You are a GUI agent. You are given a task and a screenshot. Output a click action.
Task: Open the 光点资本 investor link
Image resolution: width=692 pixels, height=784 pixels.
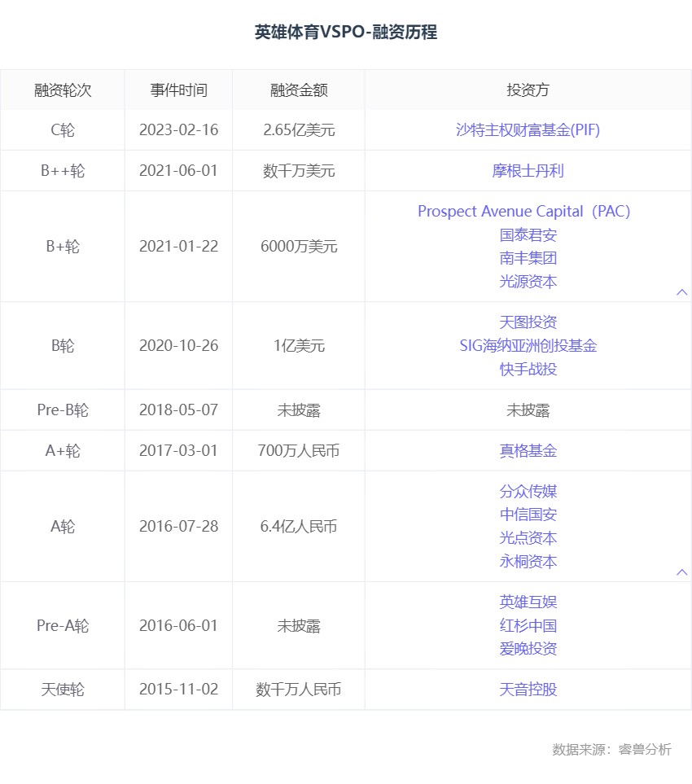click(528, 538)
